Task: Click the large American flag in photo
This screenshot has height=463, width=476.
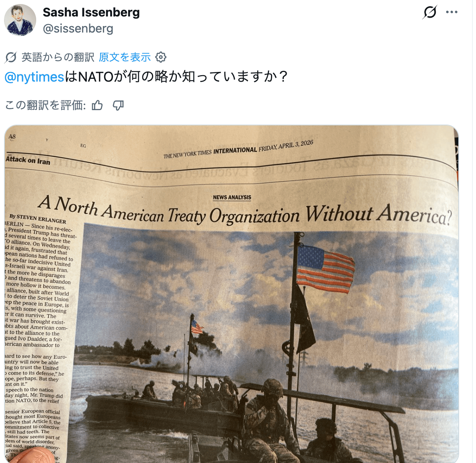Action: click(325, 269)
